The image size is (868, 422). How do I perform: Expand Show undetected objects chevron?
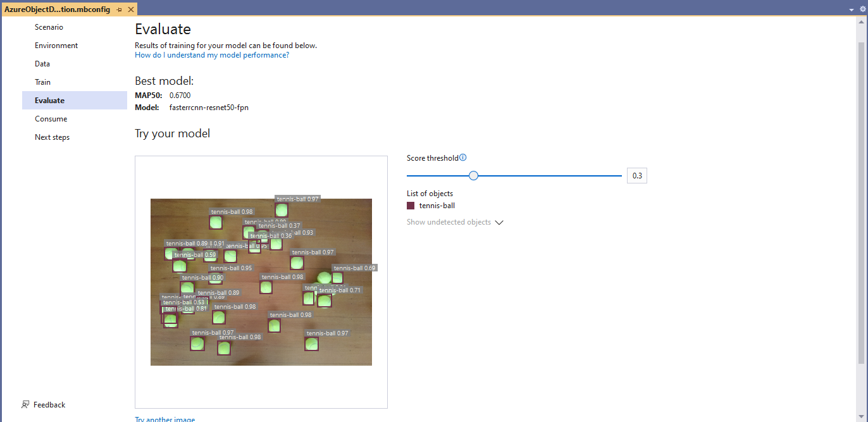(499, 223)
